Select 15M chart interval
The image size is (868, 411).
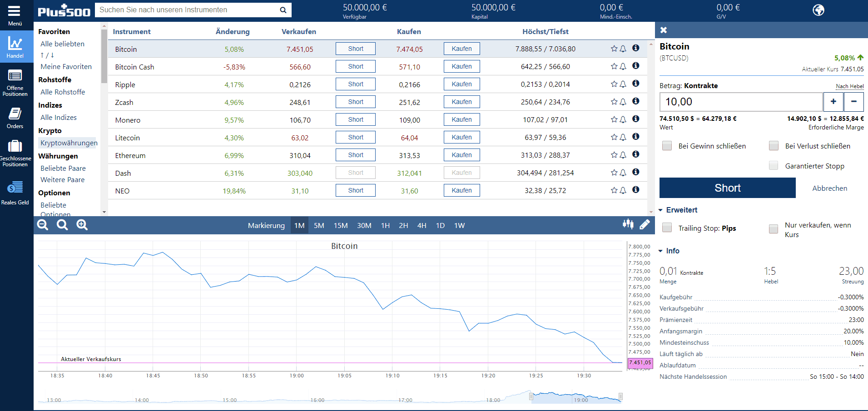click(x=341, y=225)
